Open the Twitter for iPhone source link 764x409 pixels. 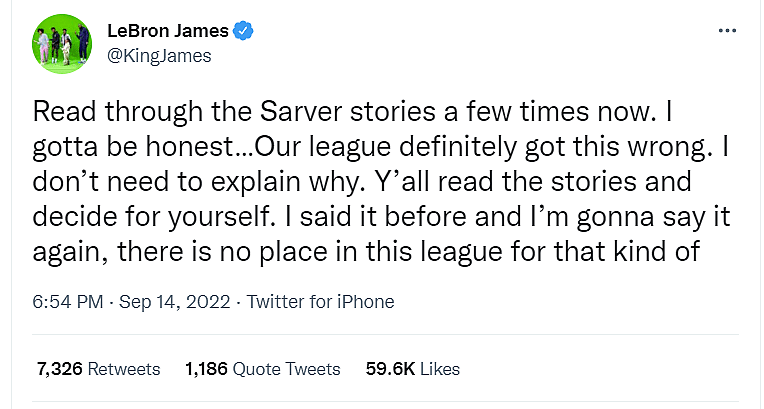click(320, 301)
